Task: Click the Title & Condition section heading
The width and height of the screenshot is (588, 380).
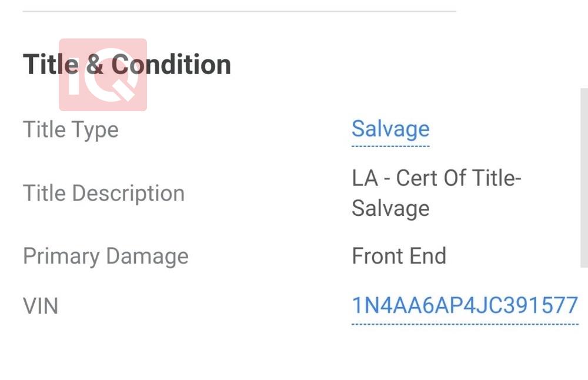Action: coord(127,65)
